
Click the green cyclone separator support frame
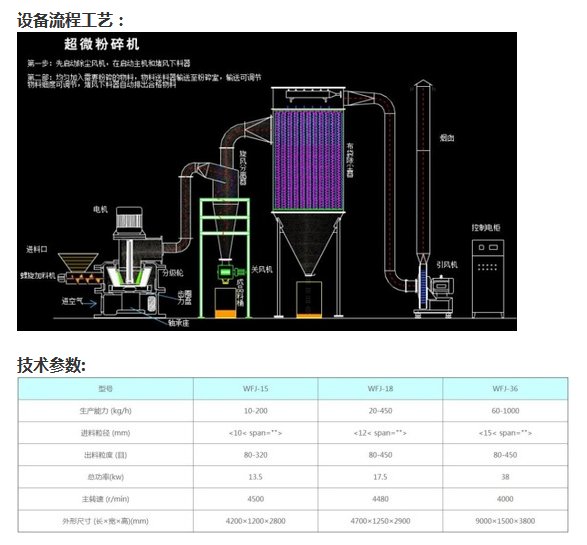click(224, 258)
